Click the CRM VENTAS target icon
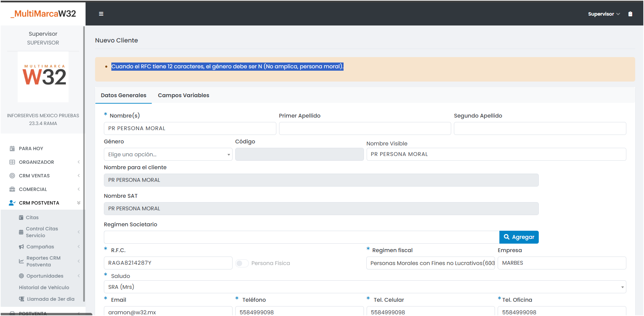 point(12,176)
